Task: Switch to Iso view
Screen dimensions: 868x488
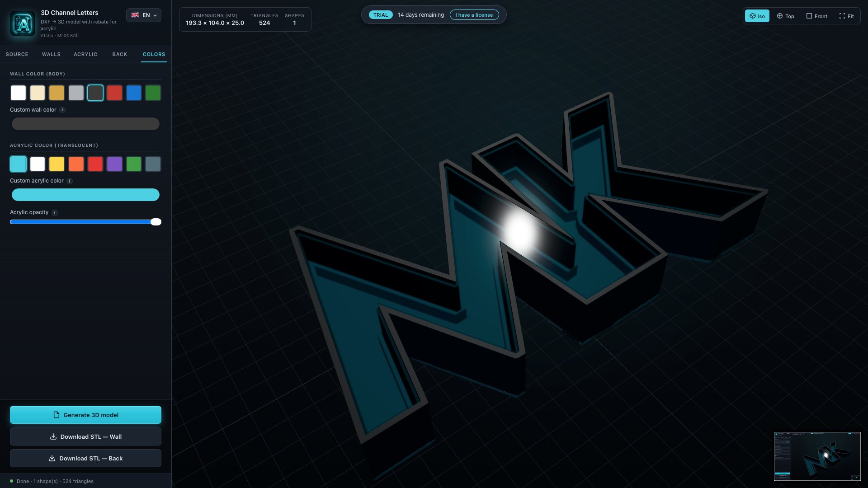Action: (x=757, y=16)
